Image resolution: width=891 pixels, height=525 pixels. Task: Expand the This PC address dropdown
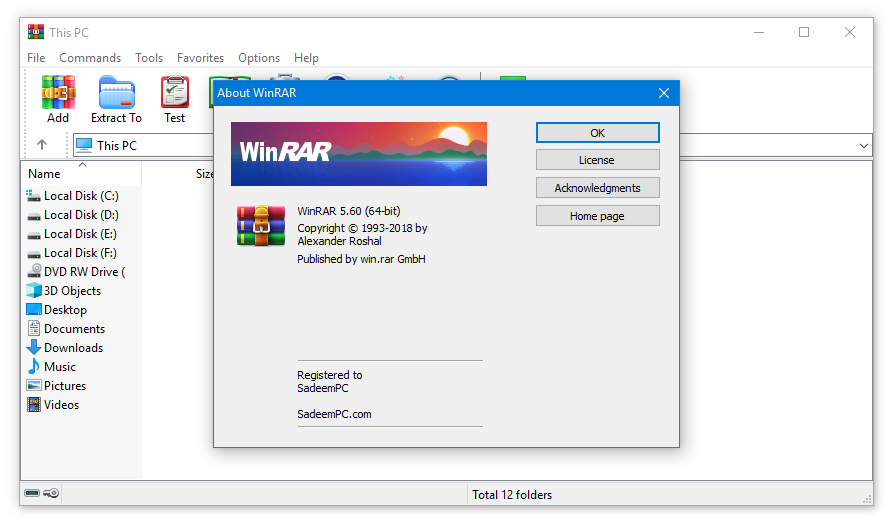(x=864, y=146)
